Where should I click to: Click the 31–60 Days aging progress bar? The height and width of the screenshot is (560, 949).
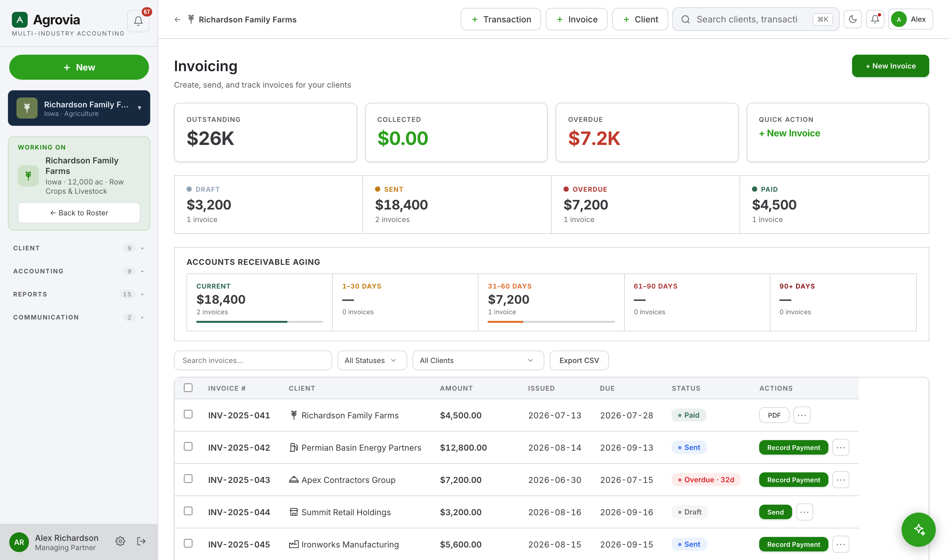[x=551, y=322]
